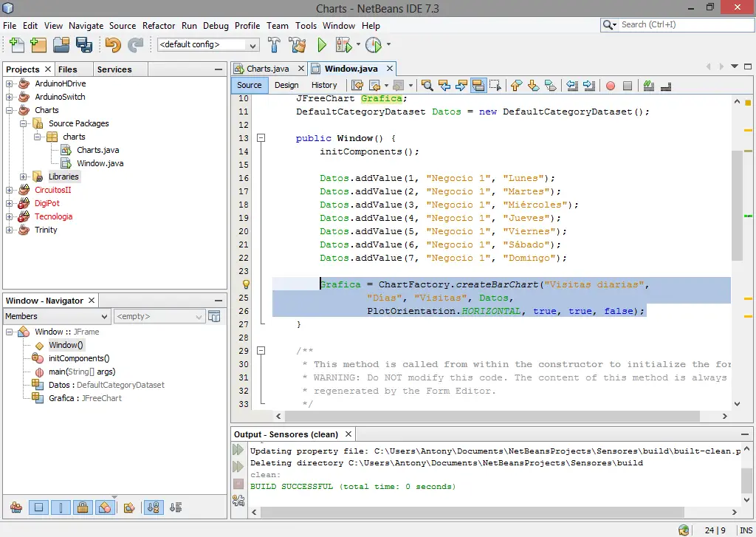Create a new project
This screenshot has width=756, height=537.
pyautogui.click(x=38, y=44)
